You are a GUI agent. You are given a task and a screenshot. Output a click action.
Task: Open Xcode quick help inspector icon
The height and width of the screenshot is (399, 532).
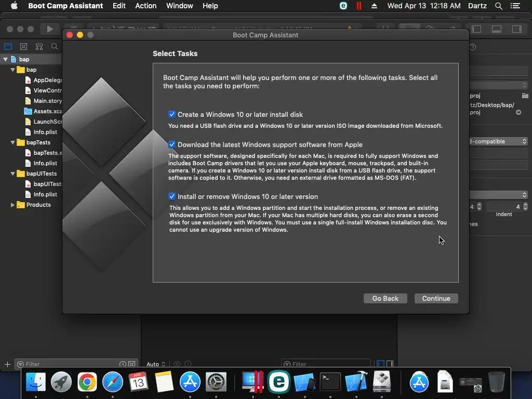(x=473, y=47)
